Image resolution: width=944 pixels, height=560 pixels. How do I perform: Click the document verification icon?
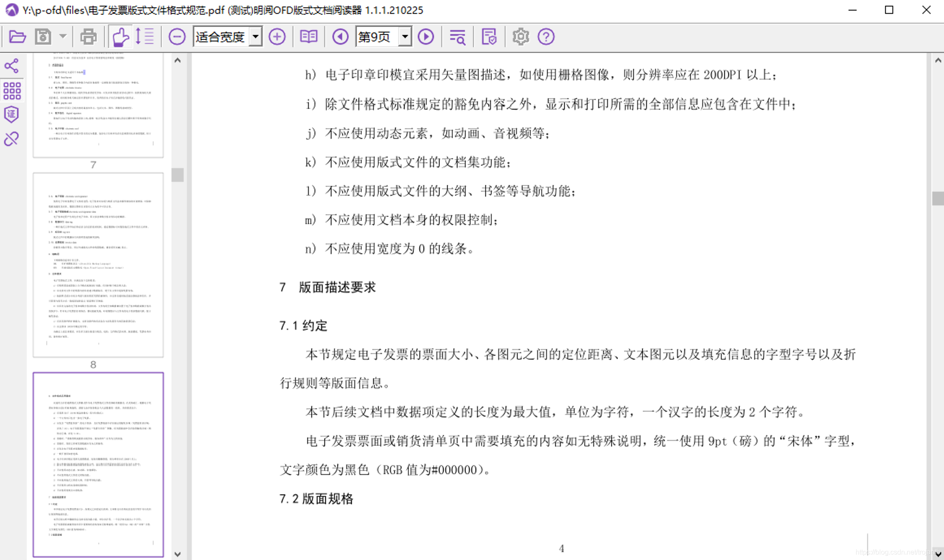(x=489, y=37)
